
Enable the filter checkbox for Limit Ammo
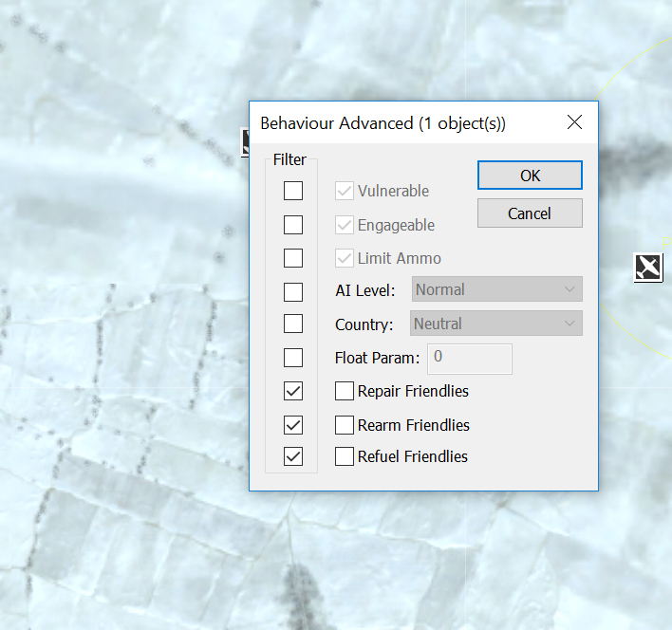pos(293,258)
